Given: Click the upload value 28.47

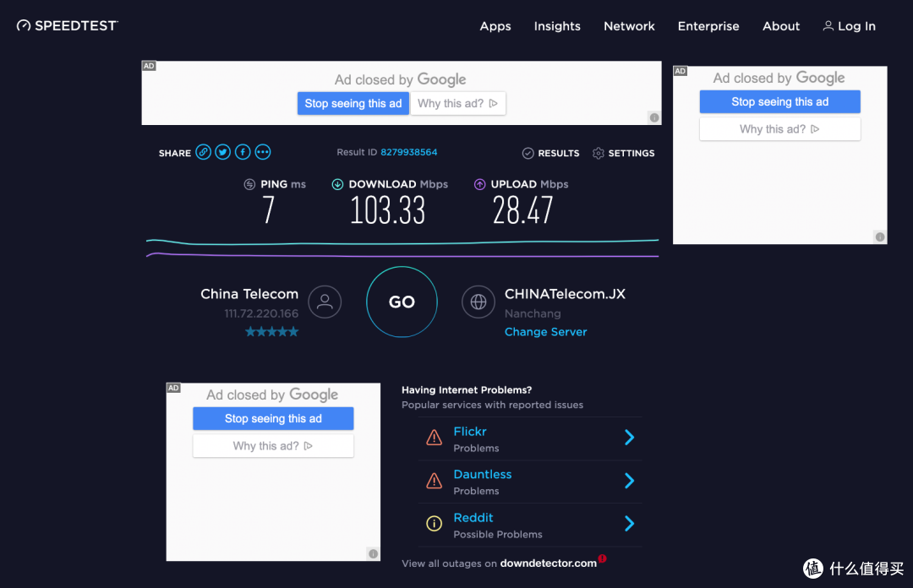Looking at the screenshot, I should (522, 210).
